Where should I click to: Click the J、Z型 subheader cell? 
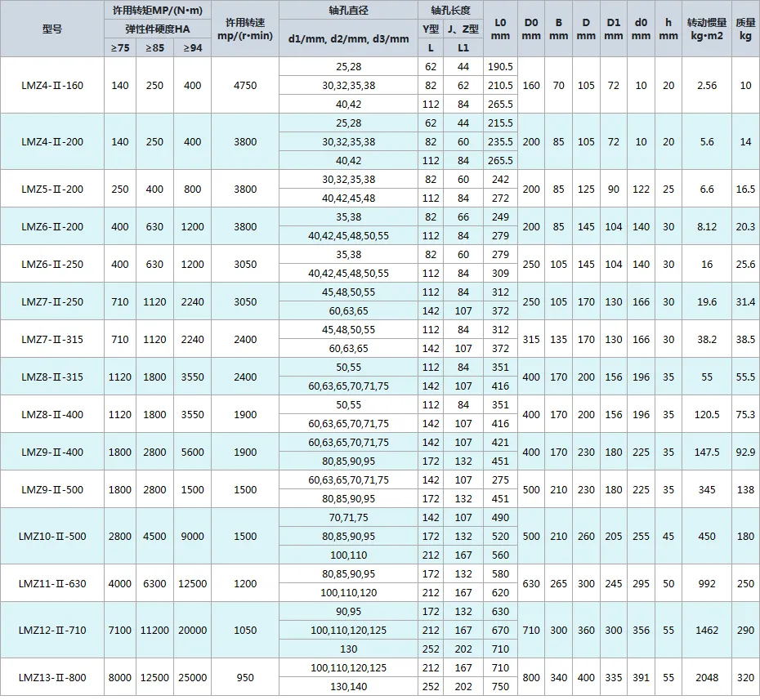[x=463, y=29]
